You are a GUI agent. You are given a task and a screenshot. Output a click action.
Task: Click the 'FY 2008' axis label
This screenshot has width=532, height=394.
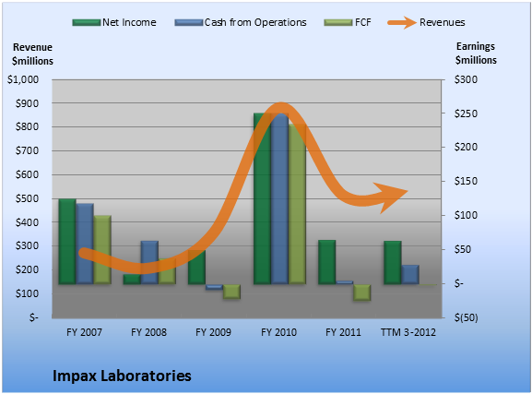tap(149, 332)
